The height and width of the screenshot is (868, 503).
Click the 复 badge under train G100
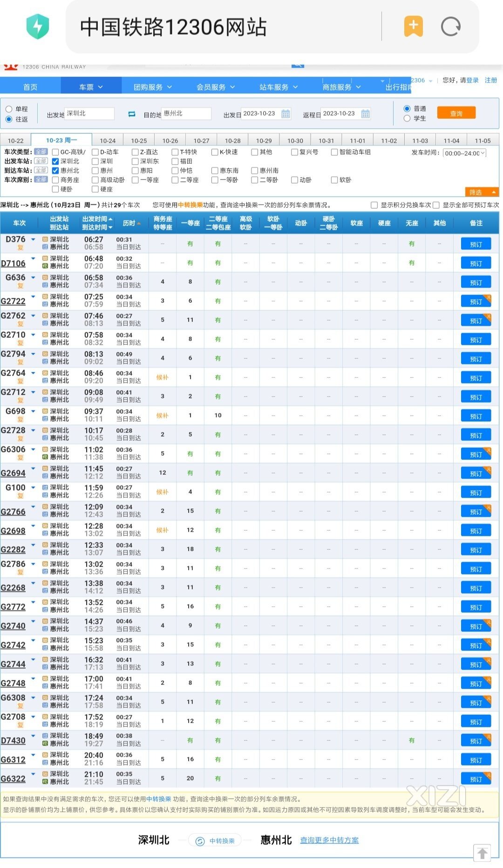pyautogui.click(x=20, y=496)
